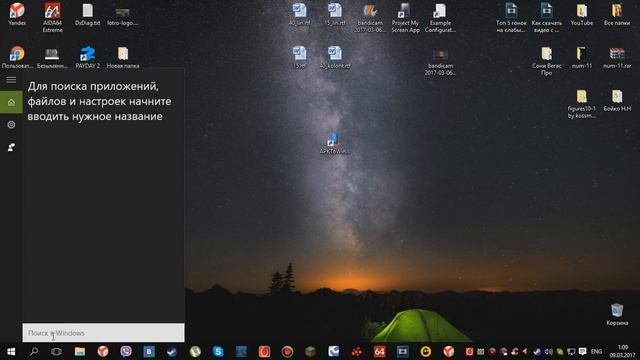Open the Windows Start button
This screenshot has height=360, width=640.
[x=11, y=351]
